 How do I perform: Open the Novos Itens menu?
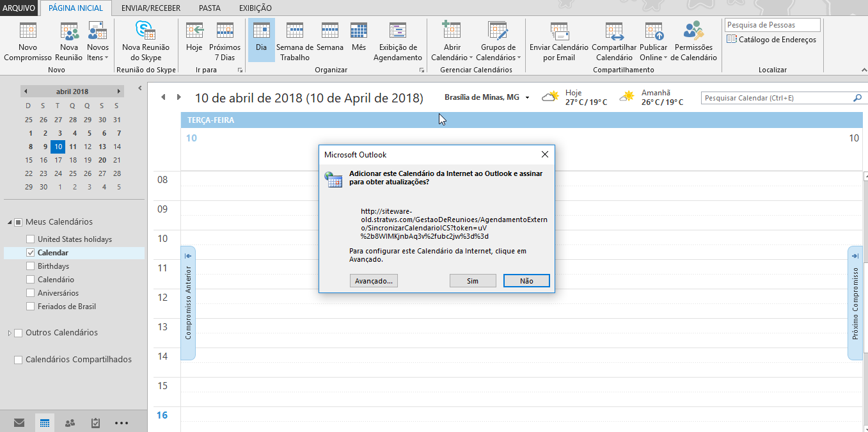pos(98,42)
